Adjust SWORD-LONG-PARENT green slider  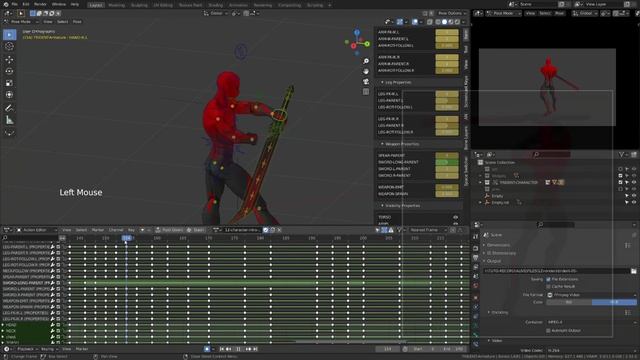pyautogui.click(x=447, y=162)
